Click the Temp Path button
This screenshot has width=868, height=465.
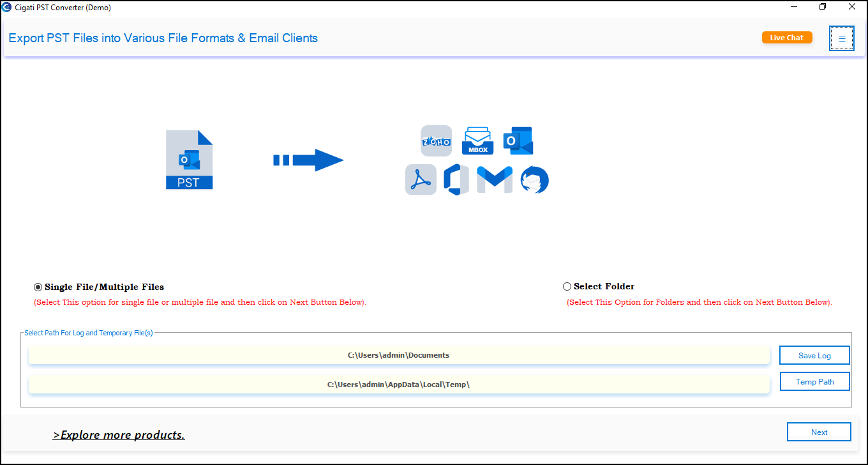point(815,381)
